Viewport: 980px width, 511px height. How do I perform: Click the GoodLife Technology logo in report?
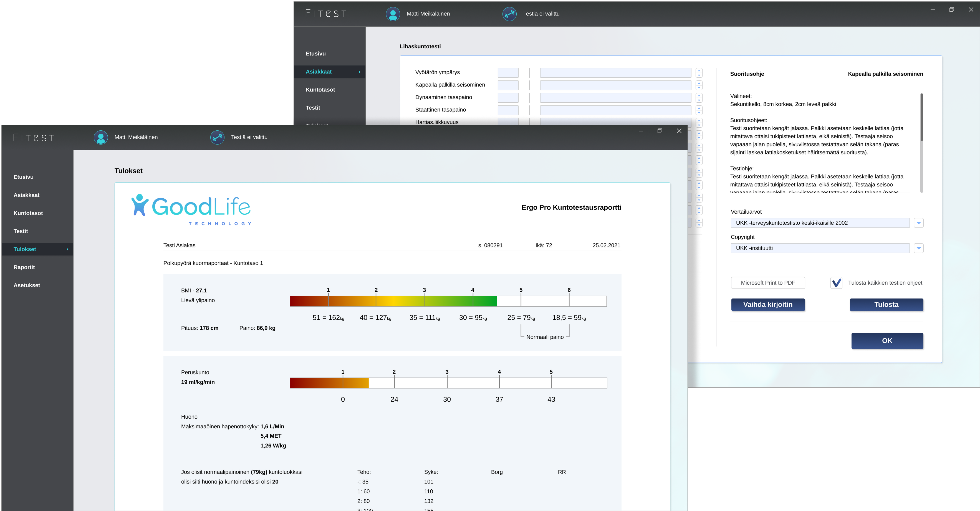[x=191, y=210]
